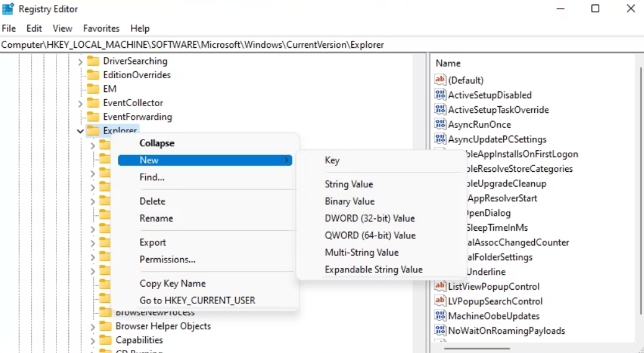The height and width of the screenshot is (353, 644).
Task: Open the Favorites menu
Action: pyautogui.click(x=101, y=29)
